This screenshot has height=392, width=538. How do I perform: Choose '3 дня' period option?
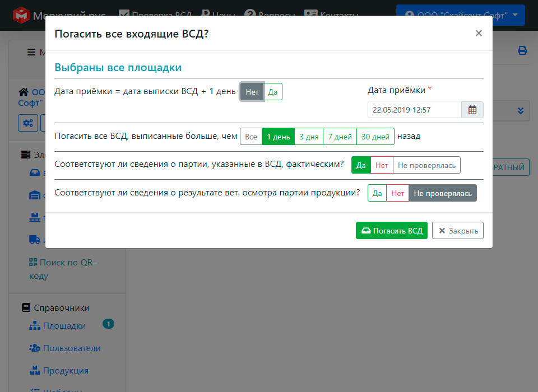pos(309,137)
